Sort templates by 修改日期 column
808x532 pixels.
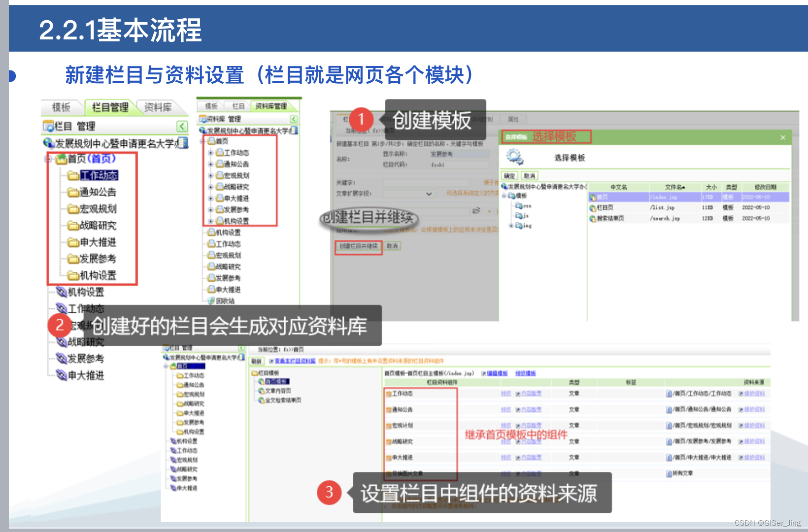tap(765, 187)
